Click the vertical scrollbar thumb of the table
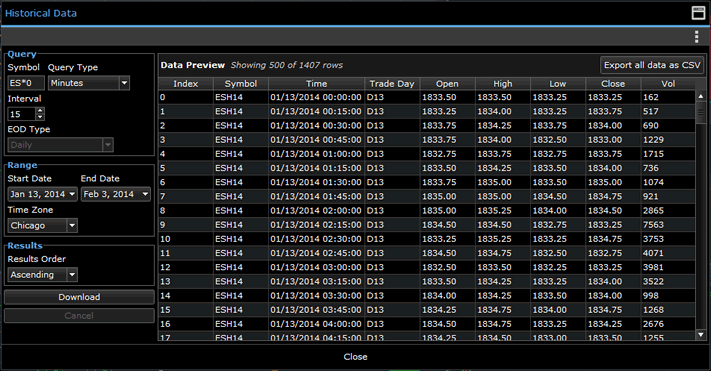Image resolution: width=711 pixels, height=371 pixels. (x=701, y=112)
